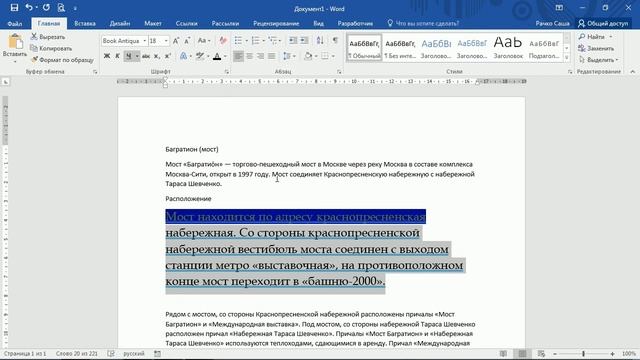The height and width of the screenshot is (360, 640).
Task: Apply bulleted list
Action: [x=238, y=40]
